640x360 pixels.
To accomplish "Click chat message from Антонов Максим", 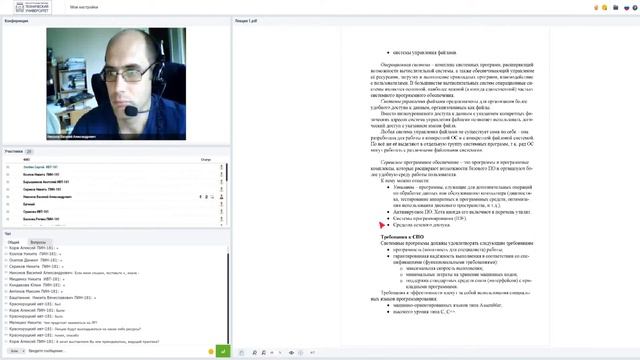I will [36, 291].
